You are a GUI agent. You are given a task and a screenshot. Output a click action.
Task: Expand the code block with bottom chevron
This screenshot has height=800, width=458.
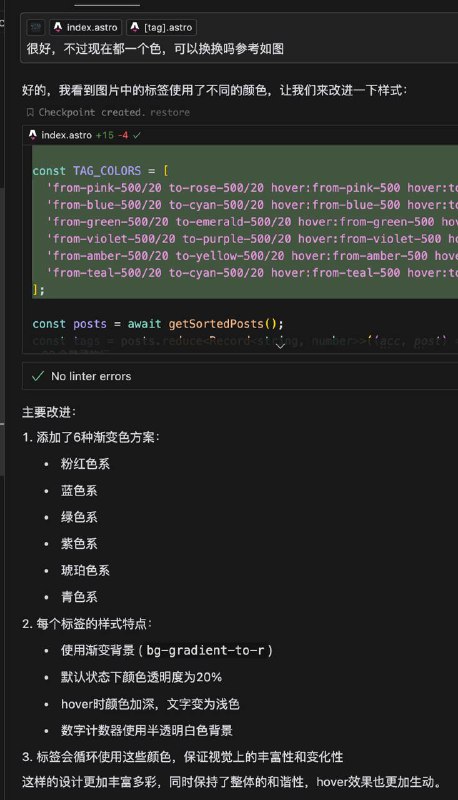(x=280, y=346)
